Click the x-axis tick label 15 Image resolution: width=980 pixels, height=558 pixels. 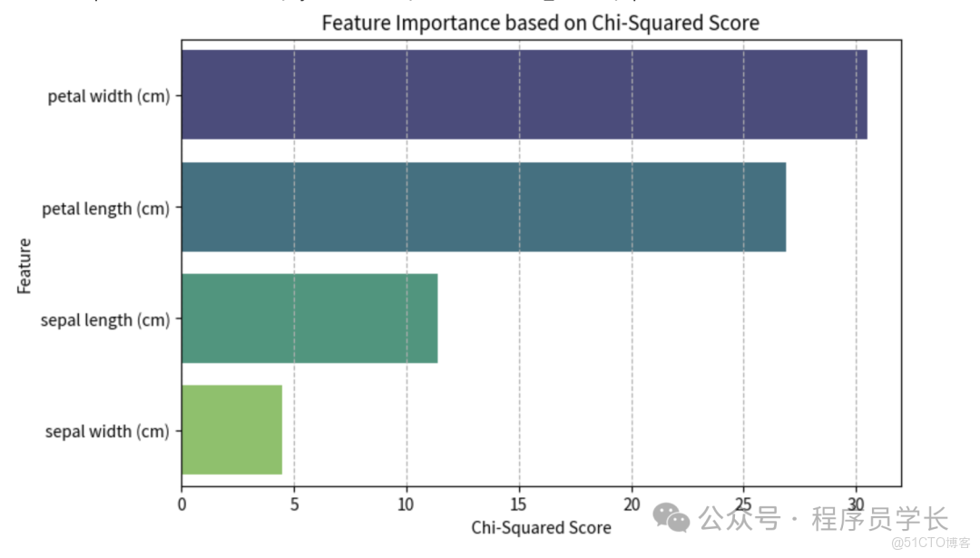point(519,504)
